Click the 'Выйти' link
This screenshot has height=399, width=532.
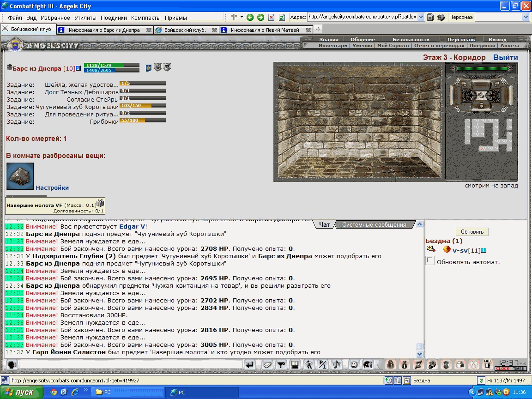tap(506, 57)
